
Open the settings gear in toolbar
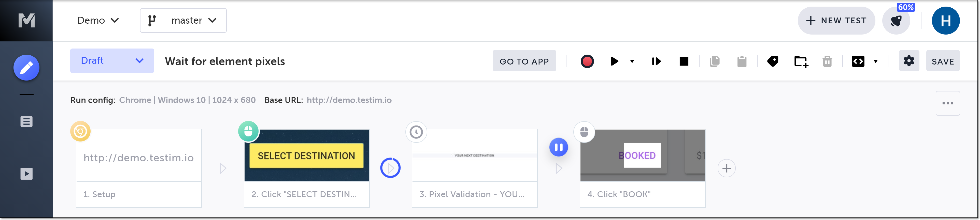click(908, 61)
